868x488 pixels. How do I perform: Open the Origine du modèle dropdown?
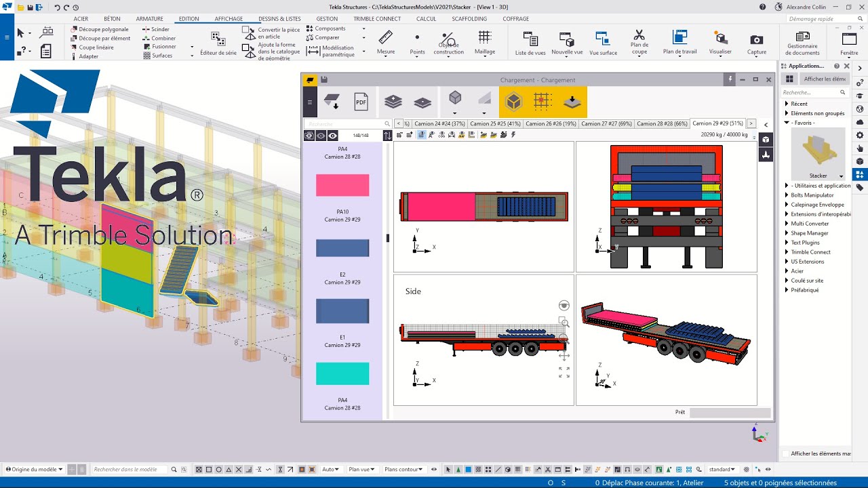click(x=34, y=469)
